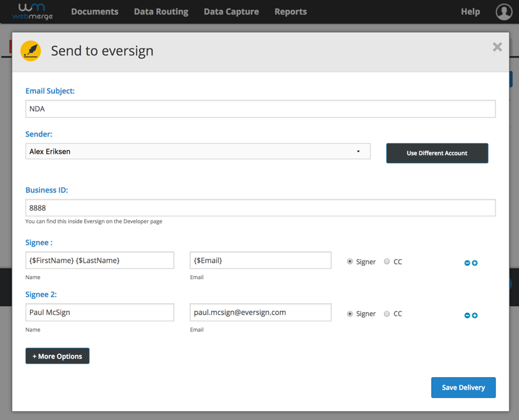Open the Data Routing menu
519x420 pixels.
(161, 12)
